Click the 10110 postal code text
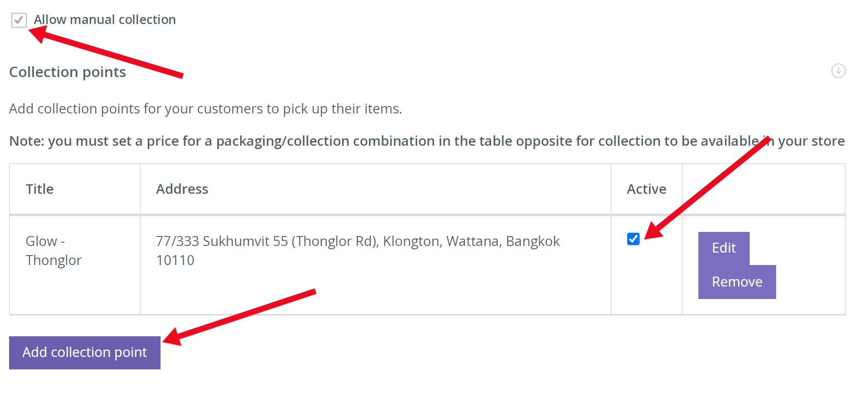The image size is (868, 405). coord(175,260)
